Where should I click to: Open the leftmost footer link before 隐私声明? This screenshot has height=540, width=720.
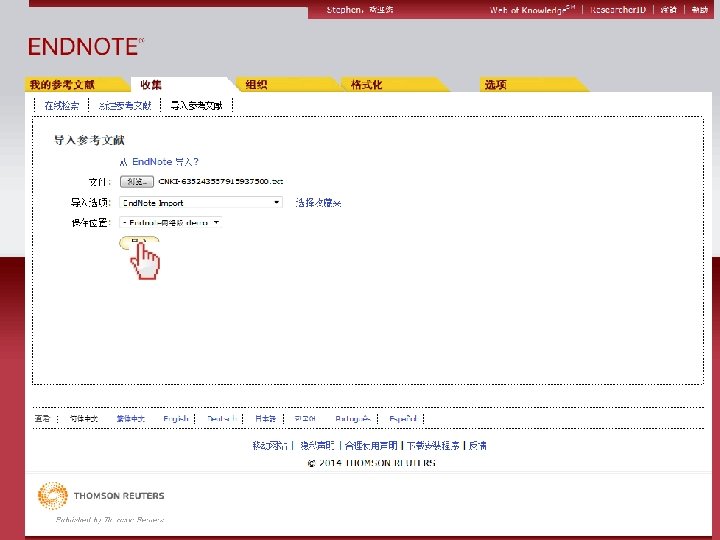270,445
